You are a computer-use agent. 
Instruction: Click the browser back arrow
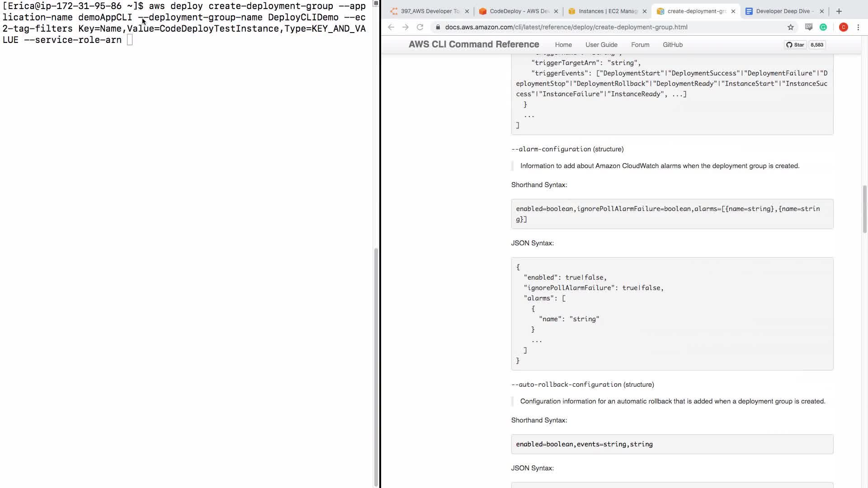391,27
